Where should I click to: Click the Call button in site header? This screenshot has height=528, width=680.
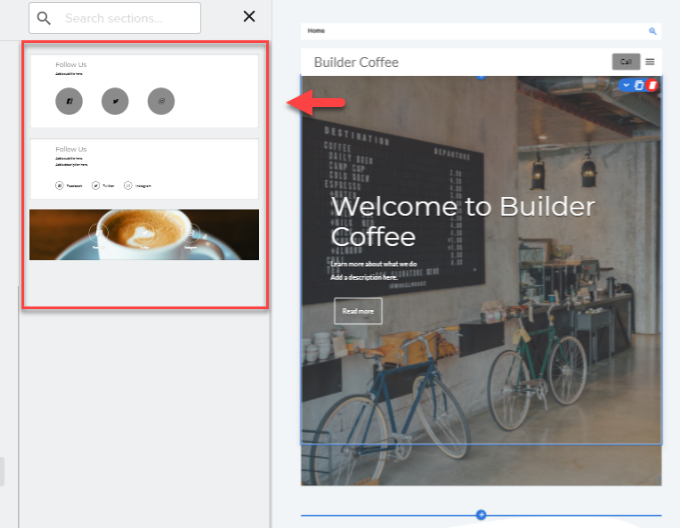pyautogui.click(x=626, y=62)
